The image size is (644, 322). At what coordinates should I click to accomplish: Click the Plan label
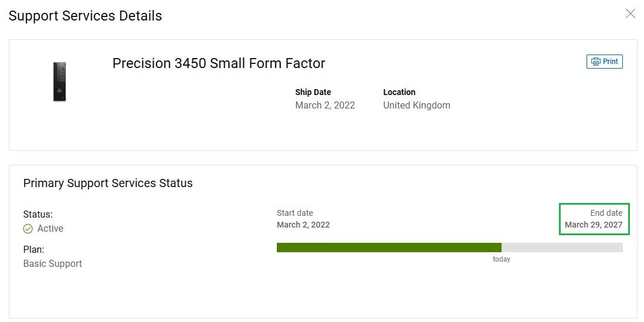tap(33, 250)
